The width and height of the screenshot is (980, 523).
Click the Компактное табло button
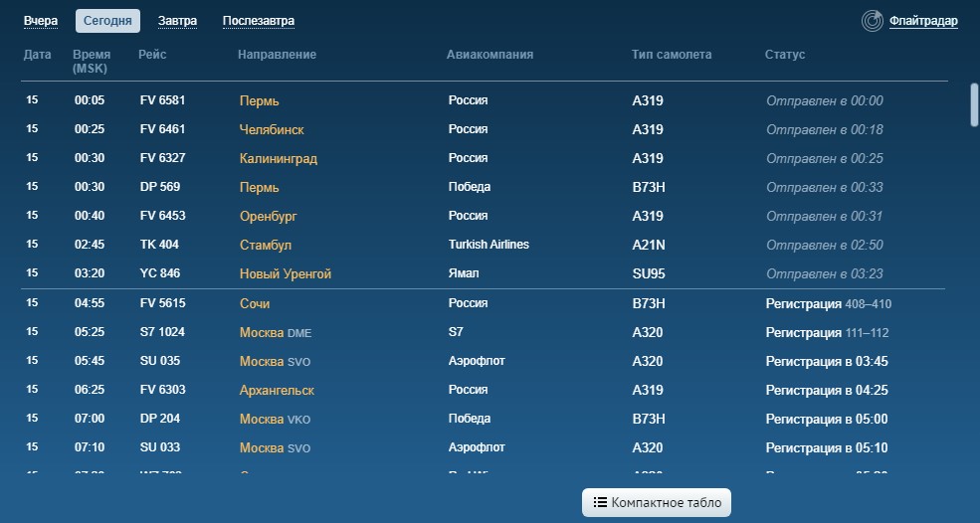pyautogui.click(x=657, y=502)
